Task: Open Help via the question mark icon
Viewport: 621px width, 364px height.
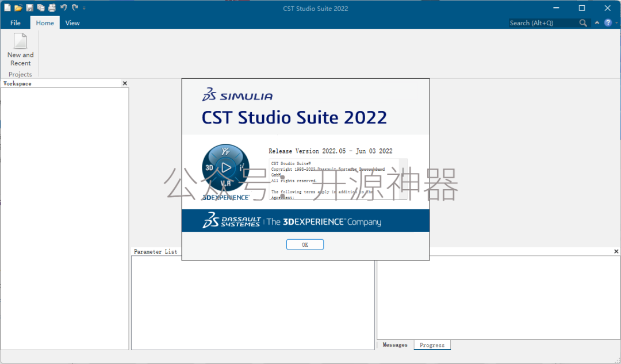Action: [608, 23]
